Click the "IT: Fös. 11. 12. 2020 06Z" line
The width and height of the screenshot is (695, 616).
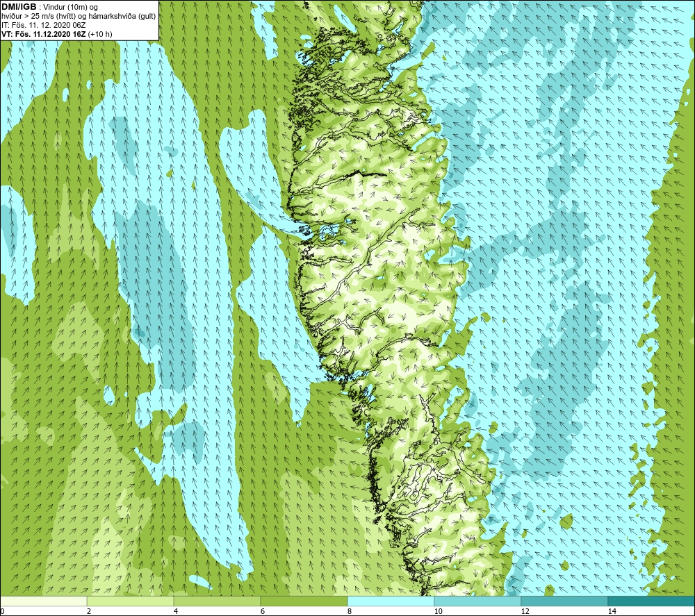[44, 25]
